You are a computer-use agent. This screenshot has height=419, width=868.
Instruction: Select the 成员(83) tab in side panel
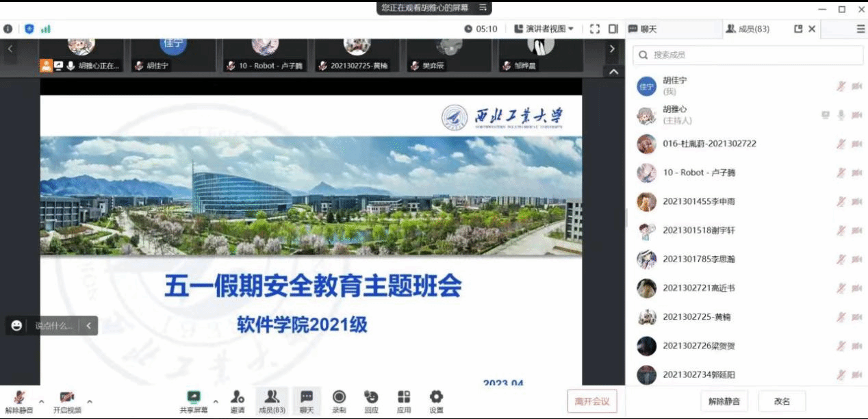748,29
